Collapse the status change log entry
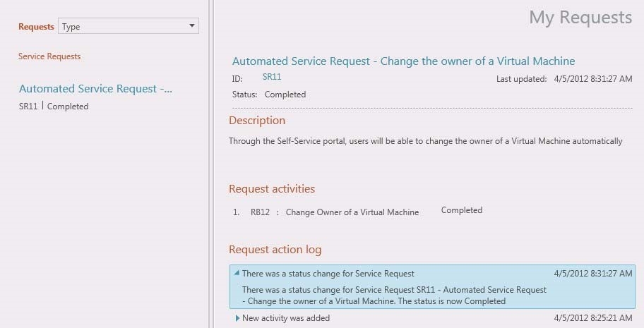 (x=237, y=272)
